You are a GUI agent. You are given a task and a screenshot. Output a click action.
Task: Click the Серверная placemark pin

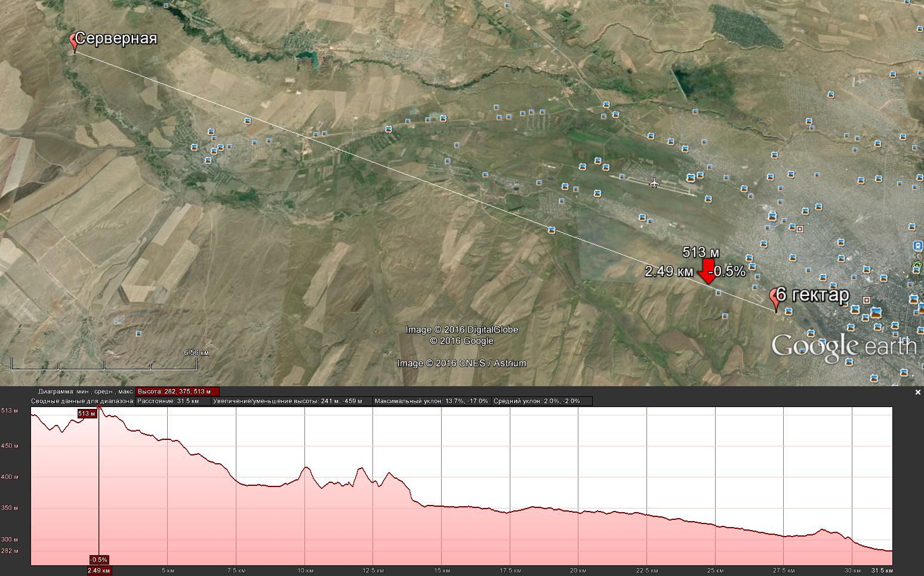coord(74,42)
